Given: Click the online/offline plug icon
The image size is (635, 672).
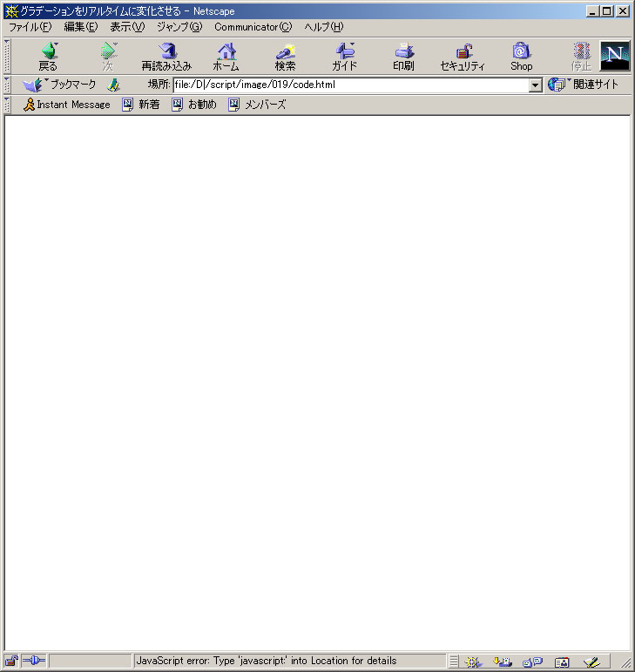Looking at the screenshot, I should [x=34, y=661].
